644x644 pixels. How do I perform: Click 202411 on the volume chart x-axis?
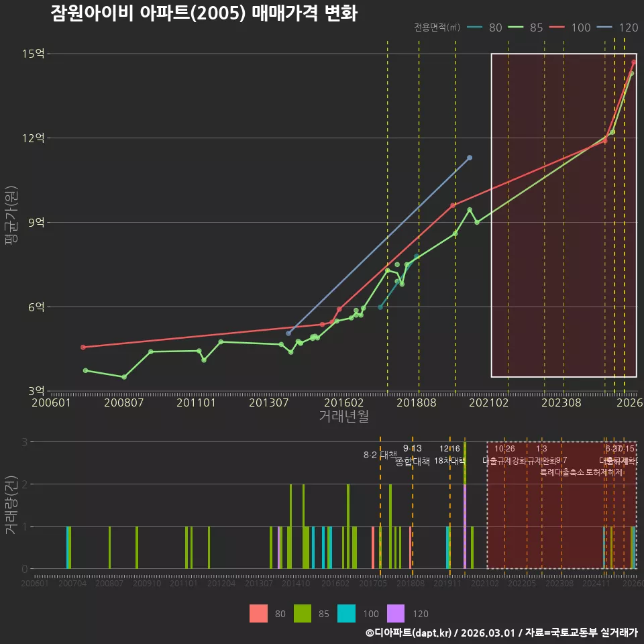click(596, 583)
